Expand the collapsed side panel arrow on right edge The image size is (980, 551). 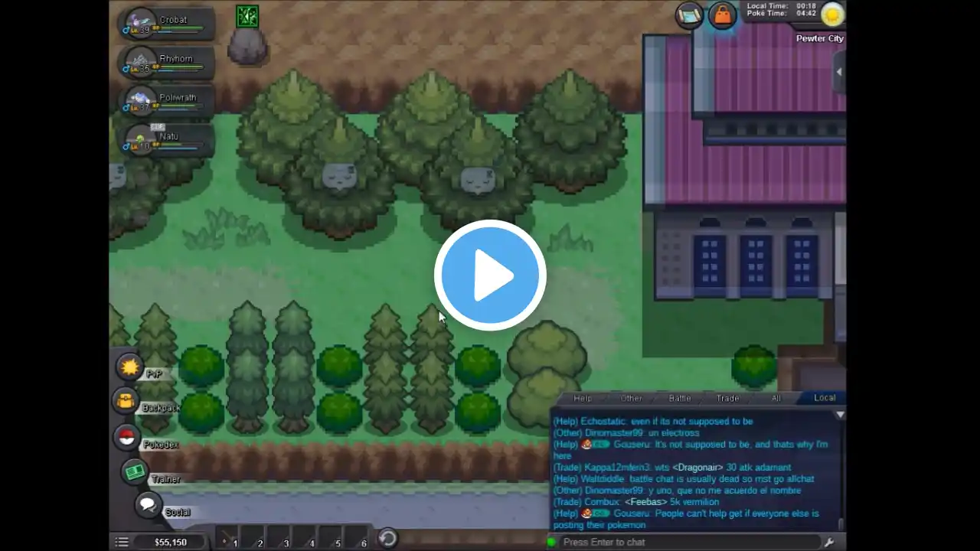(839, 72)
